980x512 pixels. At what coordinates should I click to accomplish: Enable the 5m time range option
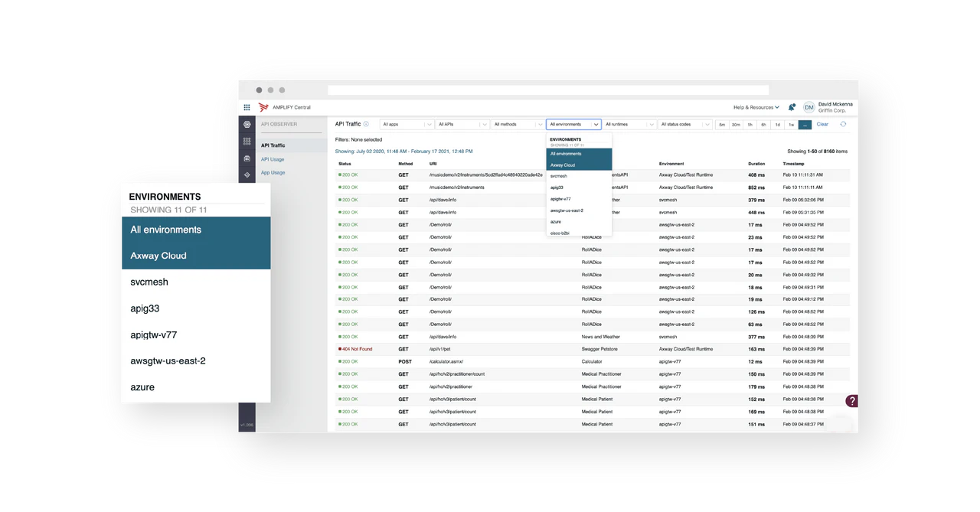pyautogui.click(x=723, y=124)
